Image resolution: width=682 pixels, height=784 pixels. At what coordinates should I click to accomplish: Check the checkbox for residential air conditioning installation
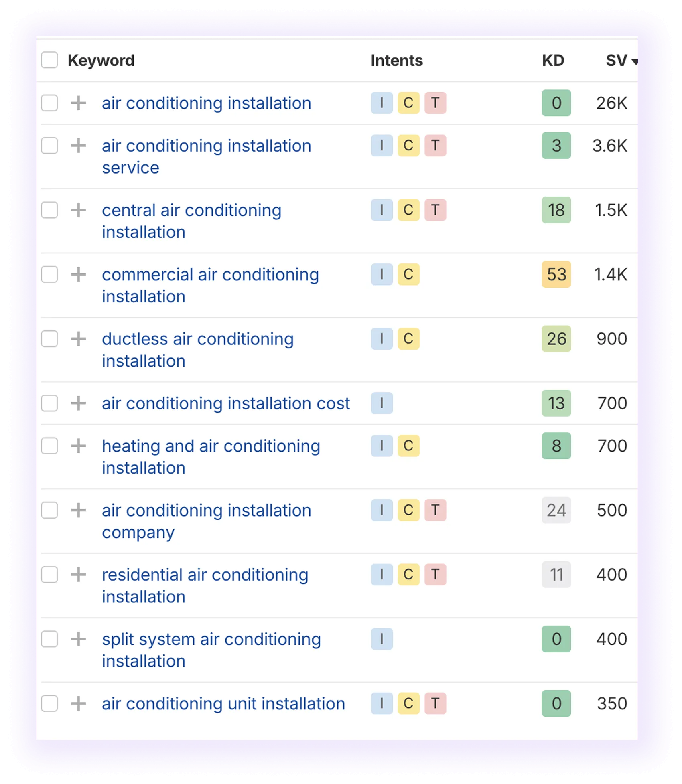click(49, 574)
